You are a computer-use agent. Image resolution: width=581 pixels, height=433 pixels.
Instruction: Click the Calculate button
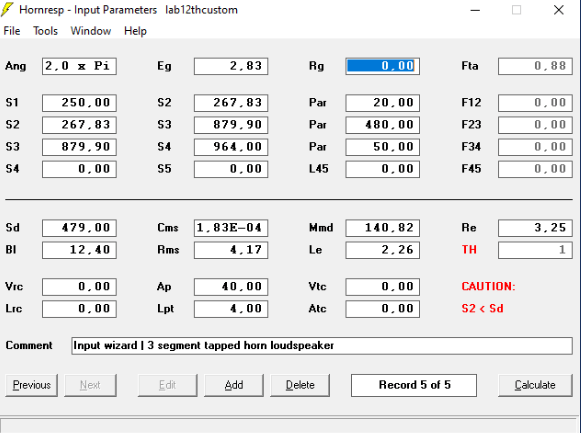point(535,385)
